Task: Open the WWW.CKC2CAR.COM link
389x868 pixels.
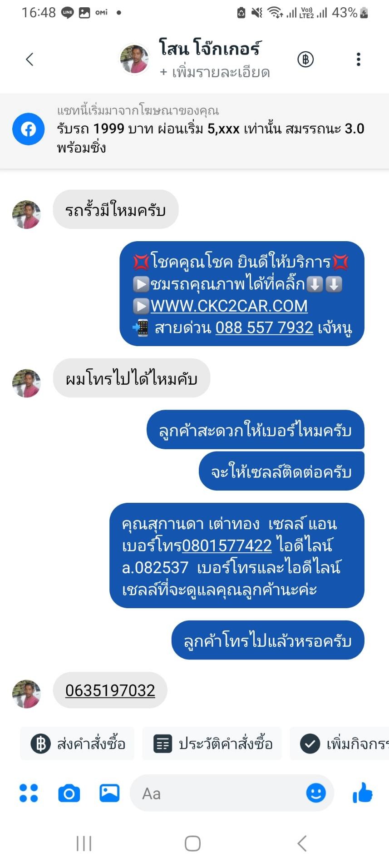Action: point(229,306)
